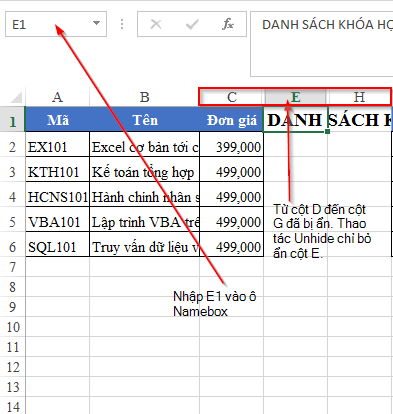Select column B header
Image resolution: width=393 pixels, height=414 pixels.
point(144,97)
